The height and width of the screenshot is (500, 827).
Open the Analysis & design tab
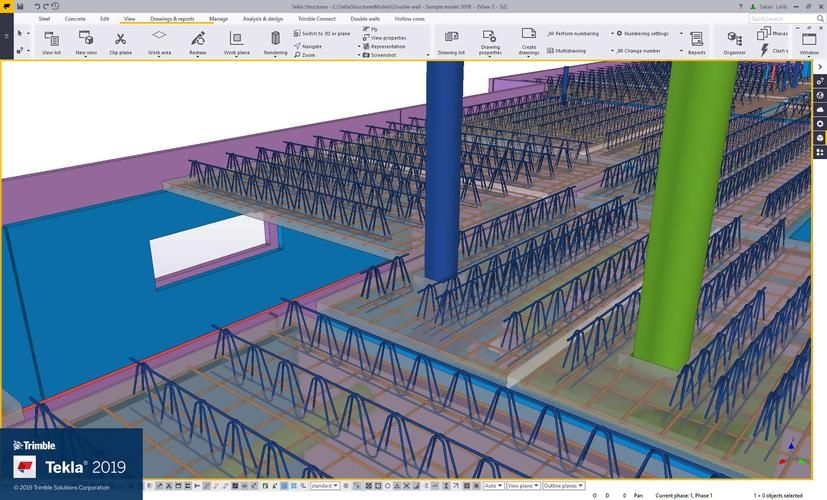coord(262,18)
